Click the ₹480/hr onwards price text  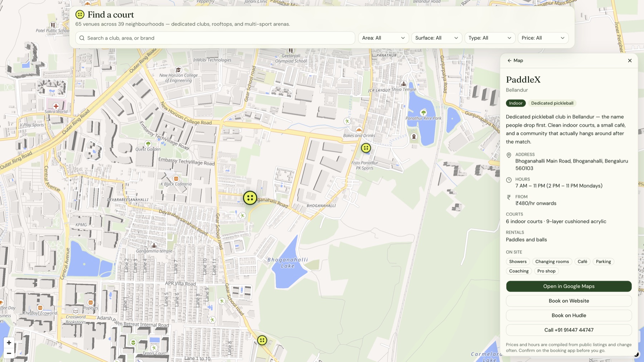[x=536, y=203]
